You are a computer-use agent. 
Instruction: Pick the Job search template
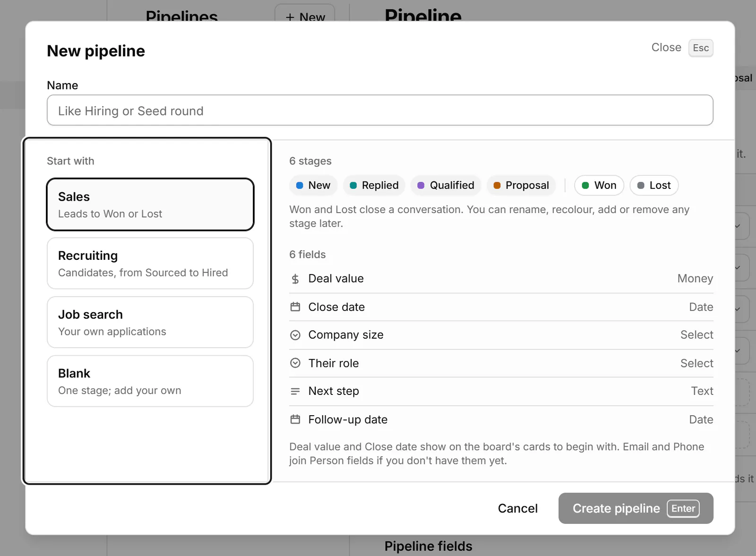(150, 322)
